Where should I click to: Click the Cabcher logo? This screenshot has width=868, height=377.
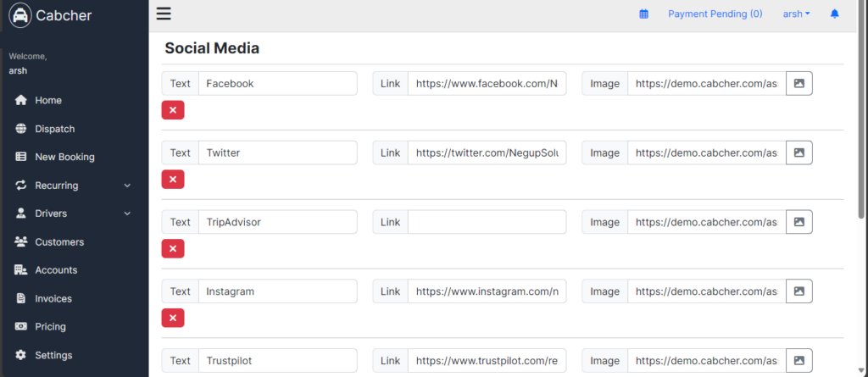(x=50, y=15)
